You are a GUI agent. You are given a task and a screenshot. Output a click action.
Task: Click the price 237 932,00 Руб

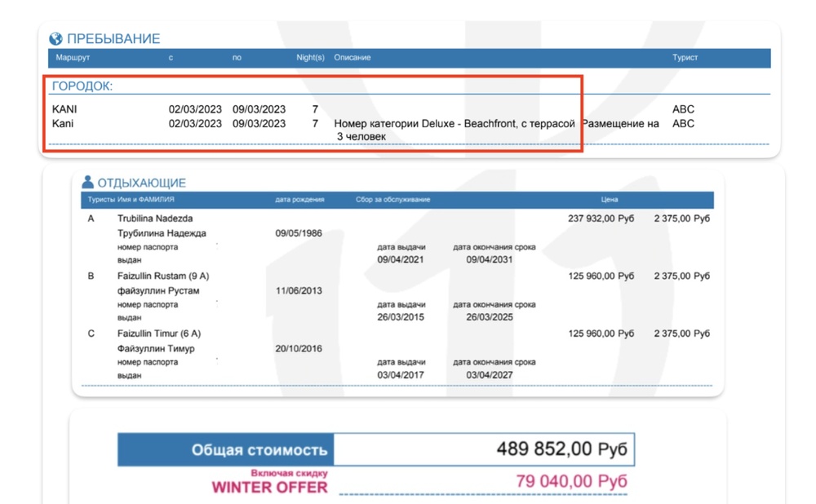[601, 219]
